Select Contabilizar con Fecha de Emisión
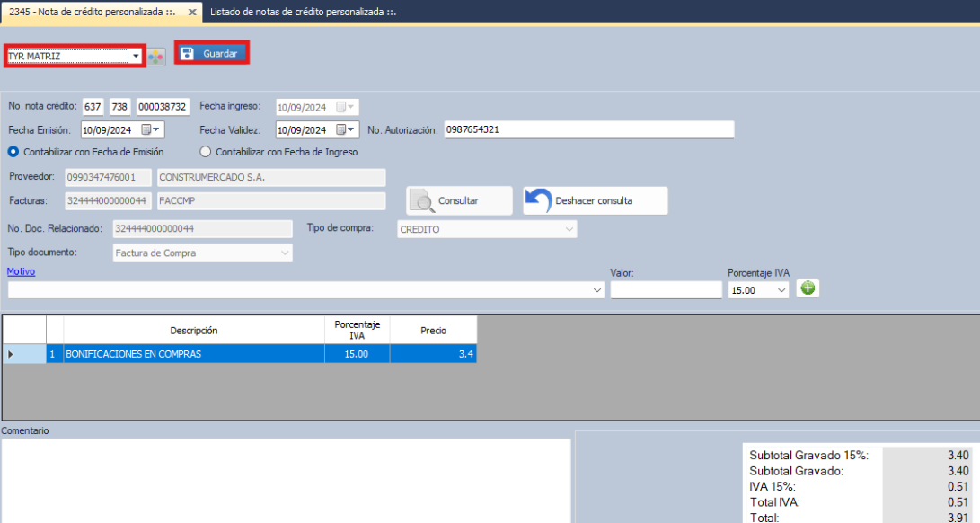 click(13, 152)
